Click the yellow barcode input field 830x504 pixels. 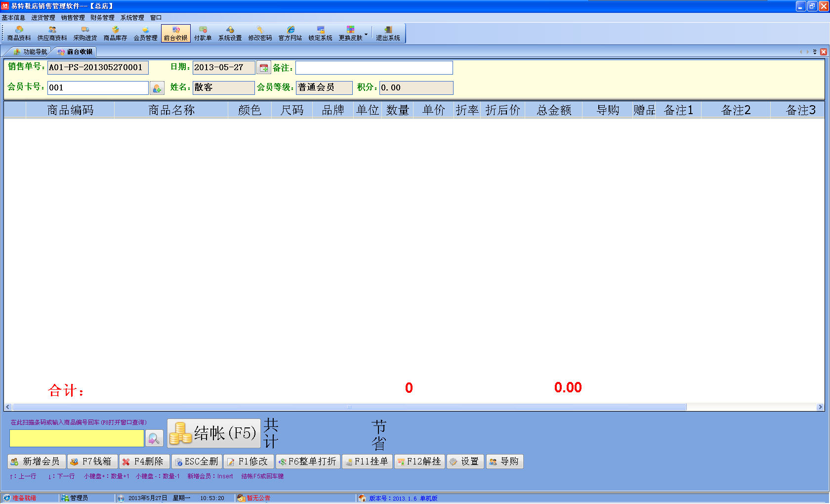[77, 438]
